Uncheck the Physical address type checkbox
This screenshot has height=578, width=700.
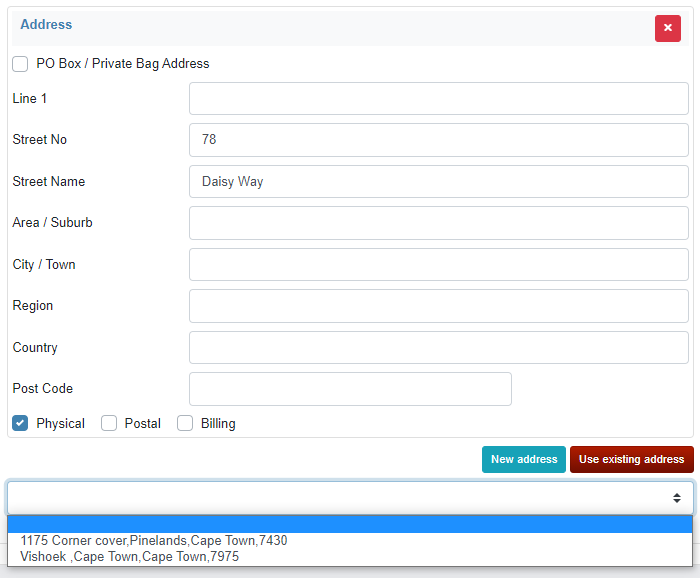coord(20,423)
